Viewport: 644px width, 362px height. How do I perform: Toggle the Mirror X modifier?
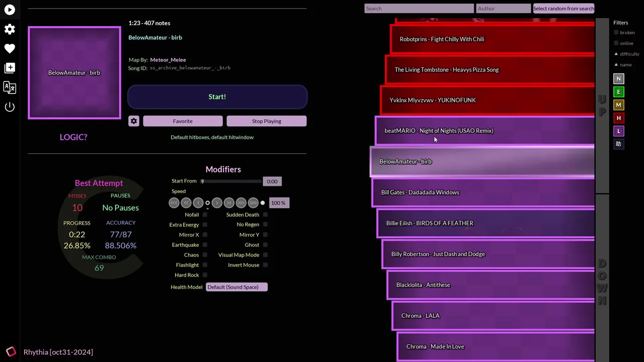(x=205, y=235)
